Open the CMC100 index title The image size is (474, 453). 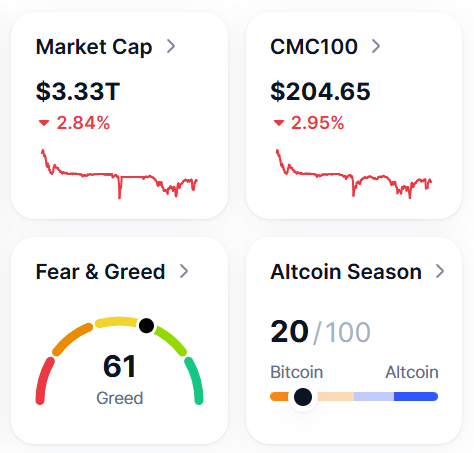(x=314, y=46)
